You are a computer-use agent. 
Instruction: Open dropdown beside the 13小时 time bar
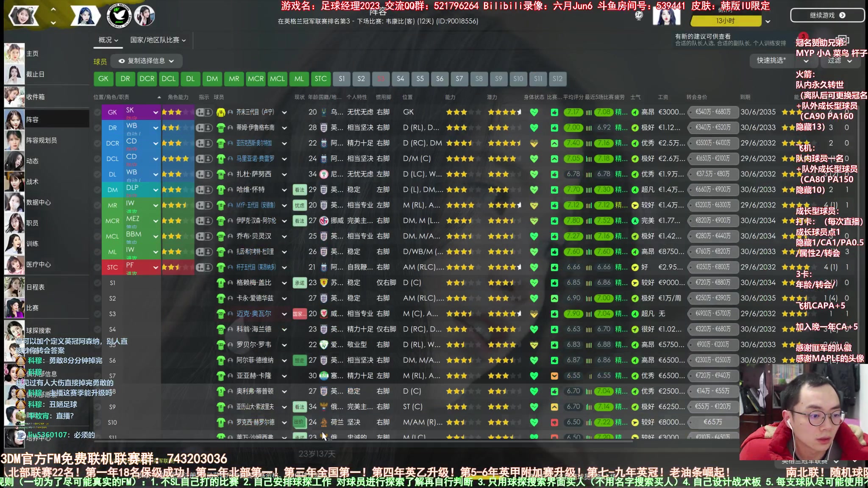pyautogui.click(x=768, y=21)
